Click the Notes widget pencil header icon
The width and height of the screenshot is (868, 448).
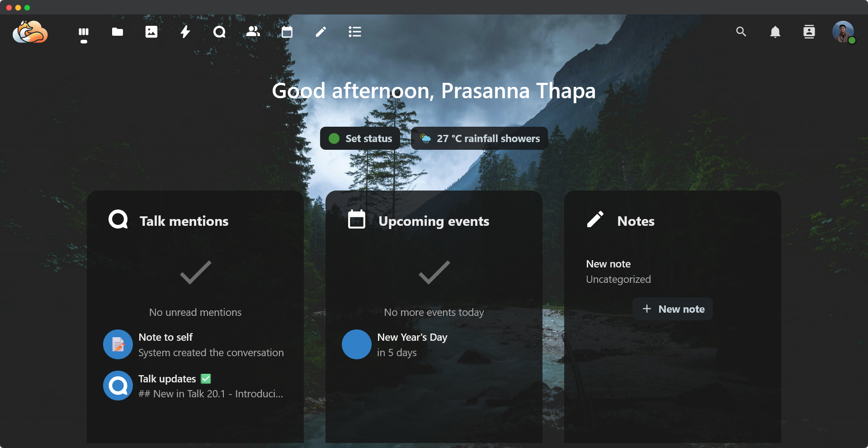click(595, 219)
